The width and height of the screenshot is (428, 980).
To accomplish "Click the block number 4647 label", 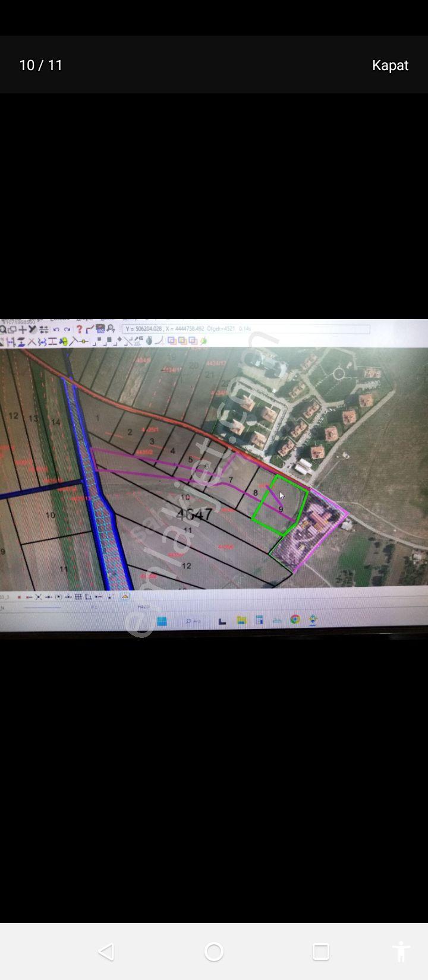I will 195,514.
